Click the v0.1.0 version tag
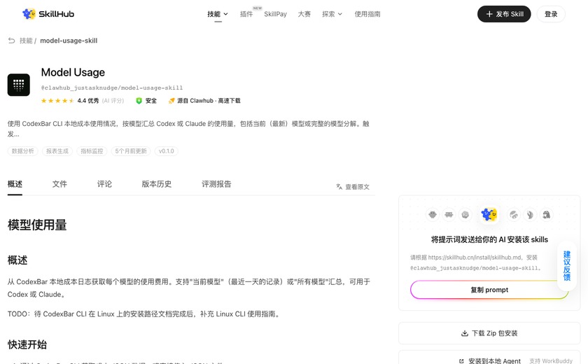 (x=166, y=151)
